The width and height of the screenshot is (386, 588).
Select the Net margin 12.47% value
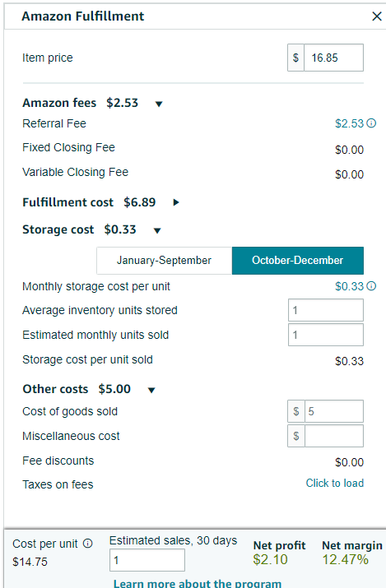click(345, 559)
